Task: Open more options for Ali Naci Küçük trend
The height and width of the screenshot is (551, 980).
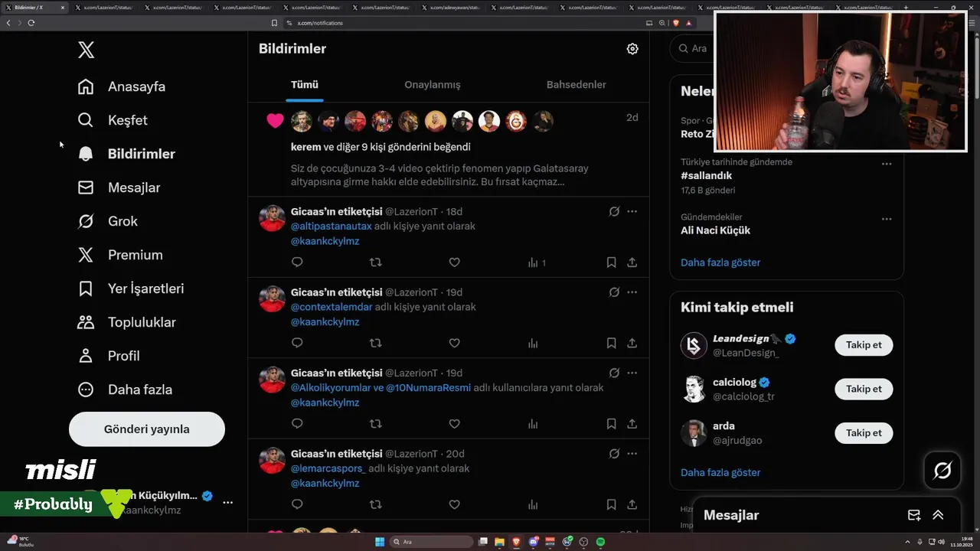Action: (x=887, y=219)
